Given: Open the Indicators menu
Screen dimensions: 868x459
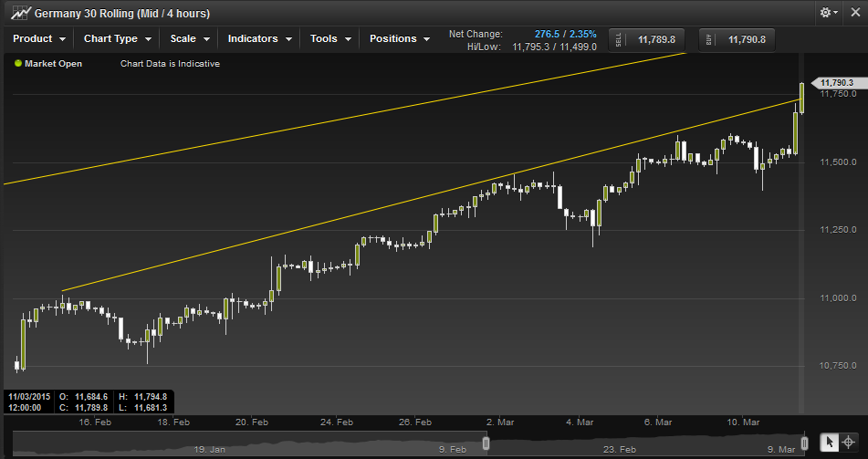Looking at the screenshot, I should pyautogui.click(x=259, y=38).
